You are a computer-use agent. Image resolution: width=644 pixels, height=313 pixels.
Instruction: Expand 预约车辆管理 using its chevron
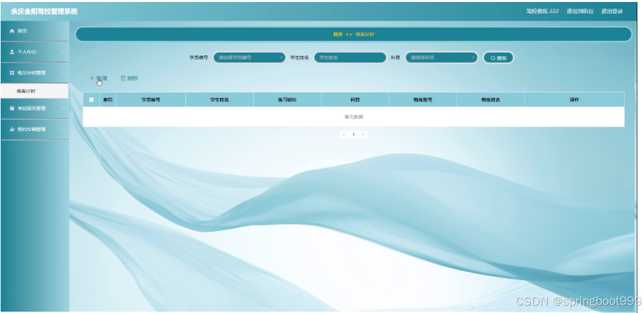pos(63,129)
